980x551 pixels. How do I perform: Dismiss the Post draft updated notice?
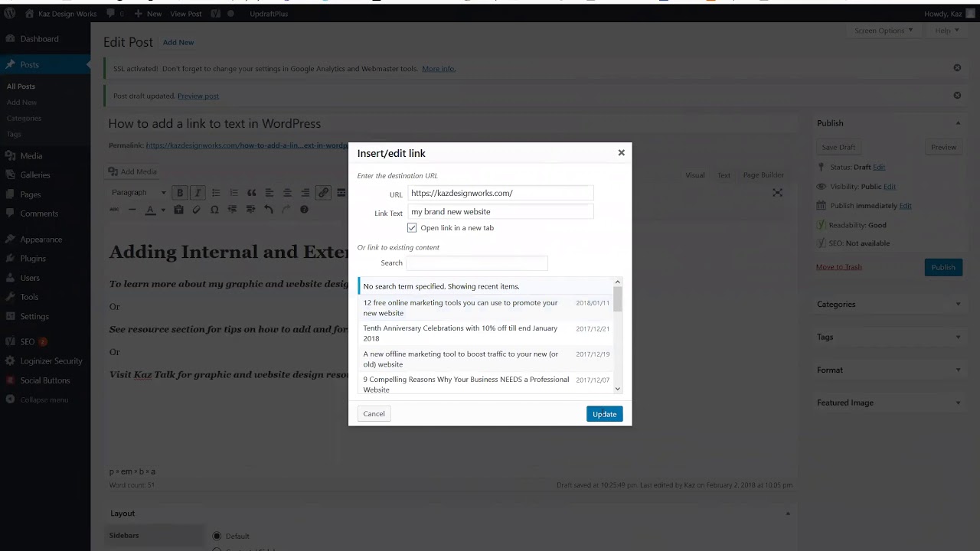point(957,96)
